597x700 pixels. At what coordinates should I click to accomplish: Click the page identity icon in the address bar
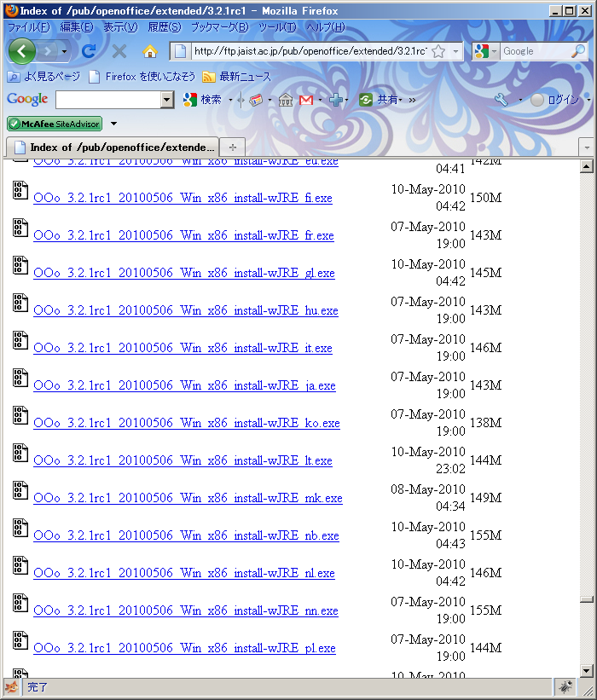[x=181, y=51]
